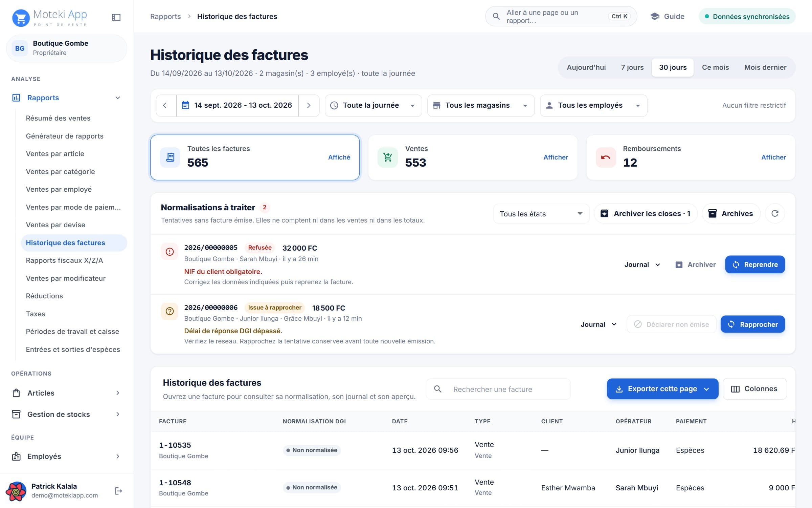Open the Exporter cette page menu arrow
Viewport: 812px width, 508px height.
pyautogui.click(x=706, y=389)
